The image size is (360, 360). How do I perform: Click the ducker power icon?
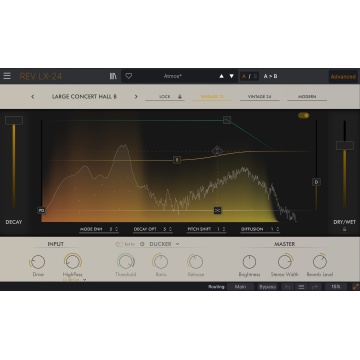[x=142, y=244]
